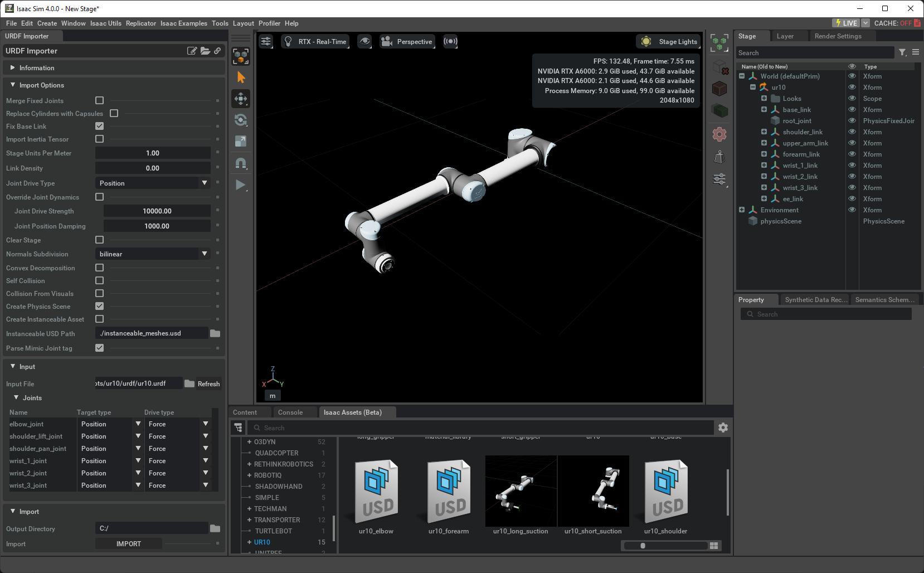Switch asset browser to grid view

[x=714, y=546]
